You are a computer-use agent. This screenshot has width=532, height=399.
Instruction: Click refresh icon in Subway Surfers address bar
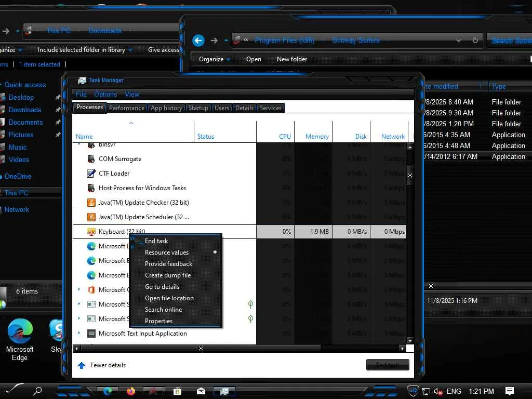pyautogui.click(x=475, y=41)
